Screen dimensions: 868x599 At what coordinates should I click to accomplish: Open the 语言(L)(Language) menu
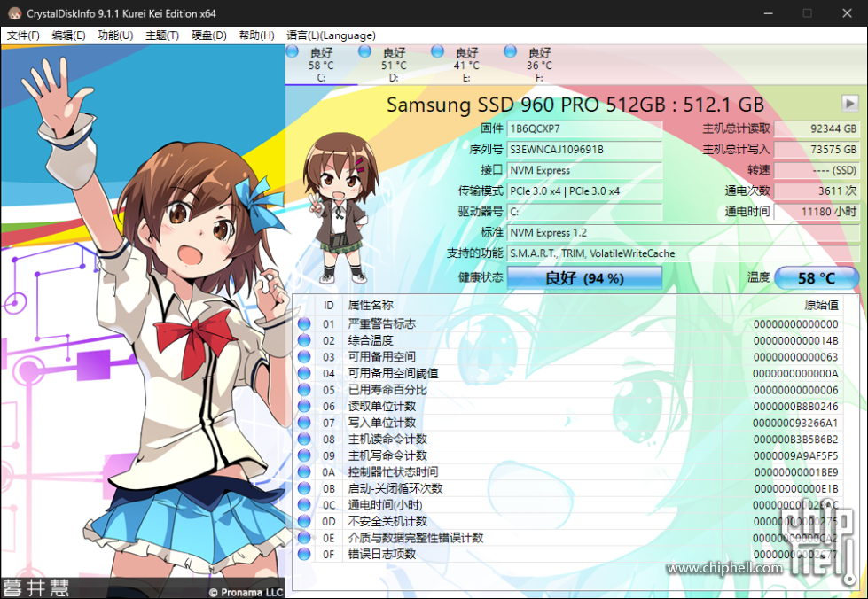tap(331, 35)
